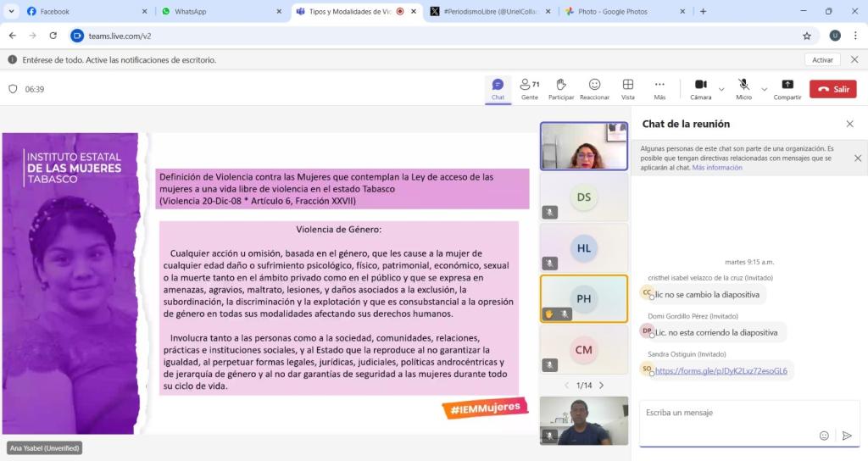The height and width of the screenshot is (461, 868).
Task: Expand camera options dropdown arrow
Action: (721, 89)
